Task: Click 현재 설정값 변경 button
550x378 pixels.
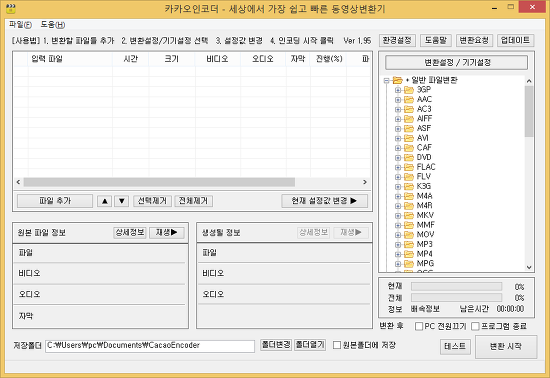Action: pos(324,201)
